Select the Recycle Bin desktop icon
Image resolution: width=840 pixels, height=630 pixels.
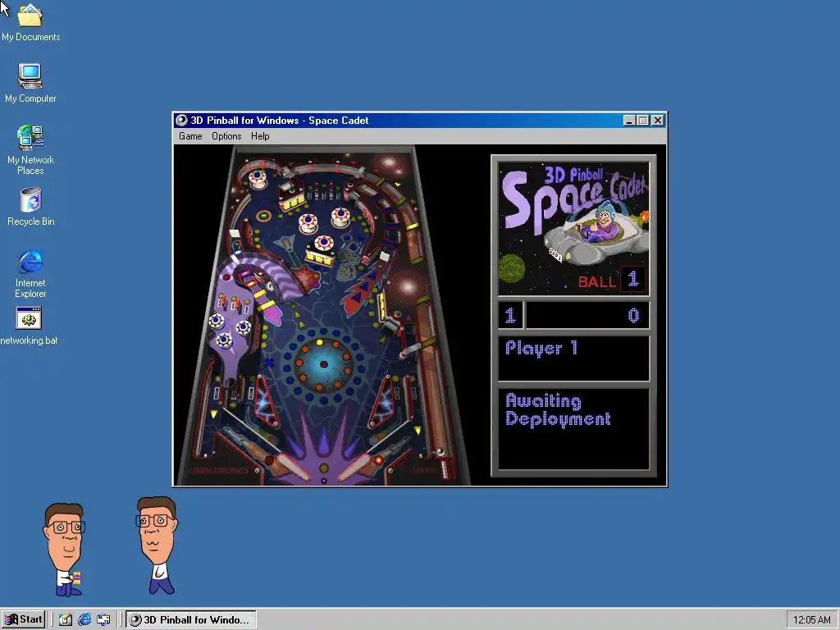(x=30, y=207)
